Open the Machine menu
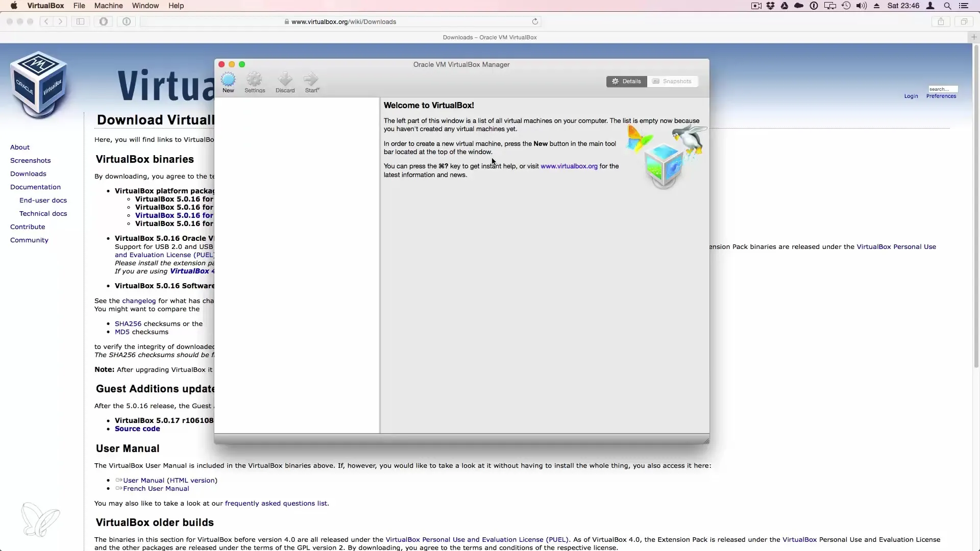This screenshot has height=551, width=980. click(x=108, y=6)
